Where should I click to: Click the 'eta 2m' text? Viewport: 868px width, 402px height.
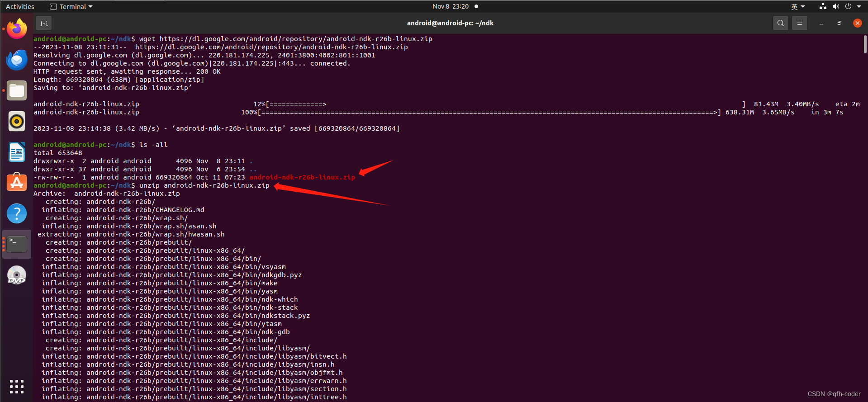[847, 104]
